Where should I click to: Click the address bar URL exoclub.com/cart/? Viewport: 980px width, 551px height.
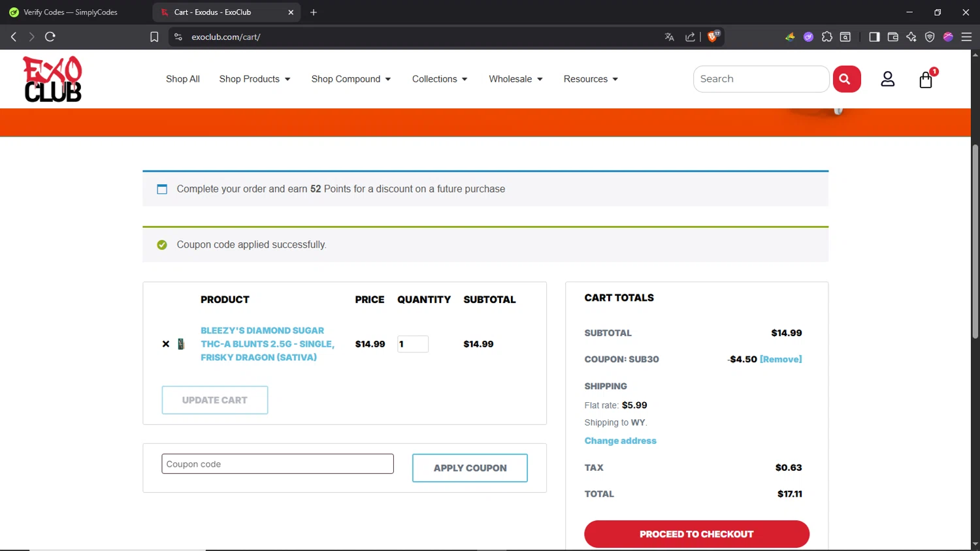click(x=225, y=37)
